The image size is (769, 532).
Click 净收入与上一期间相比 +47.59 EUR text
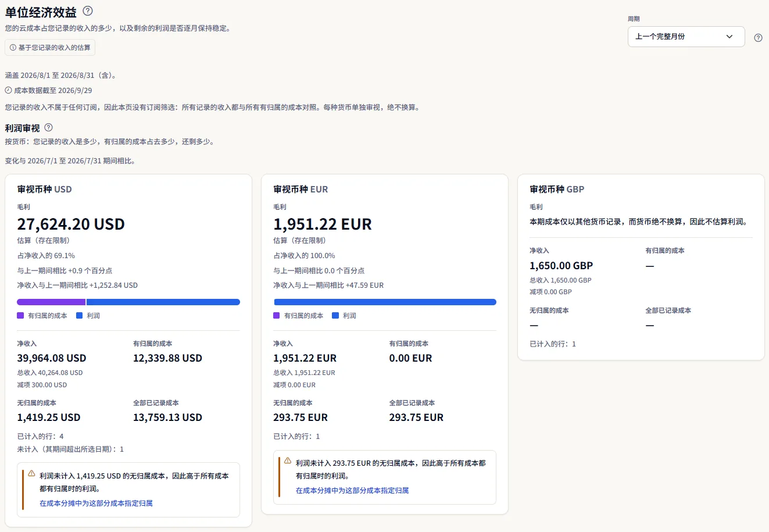click(328, 285)
